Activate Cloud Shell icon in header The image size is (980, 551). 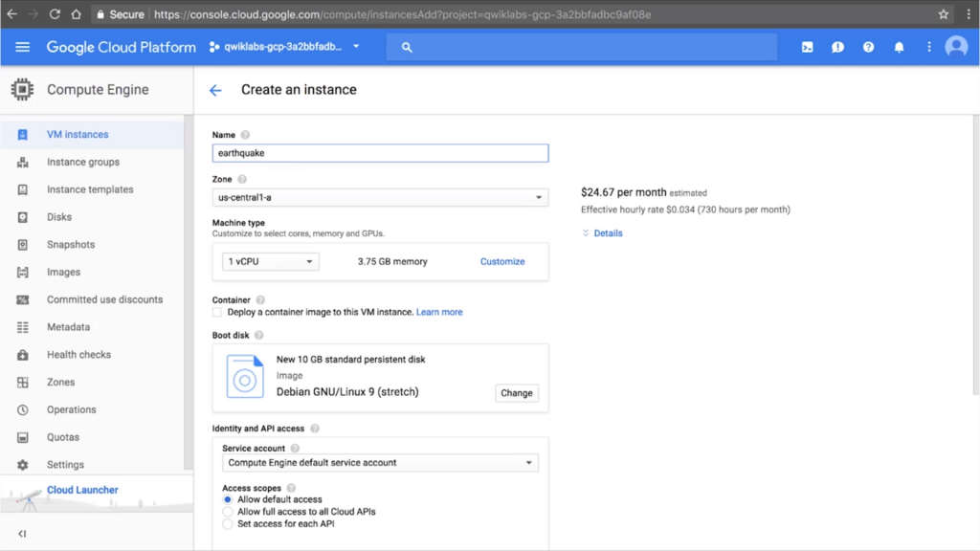pos(807,47)
